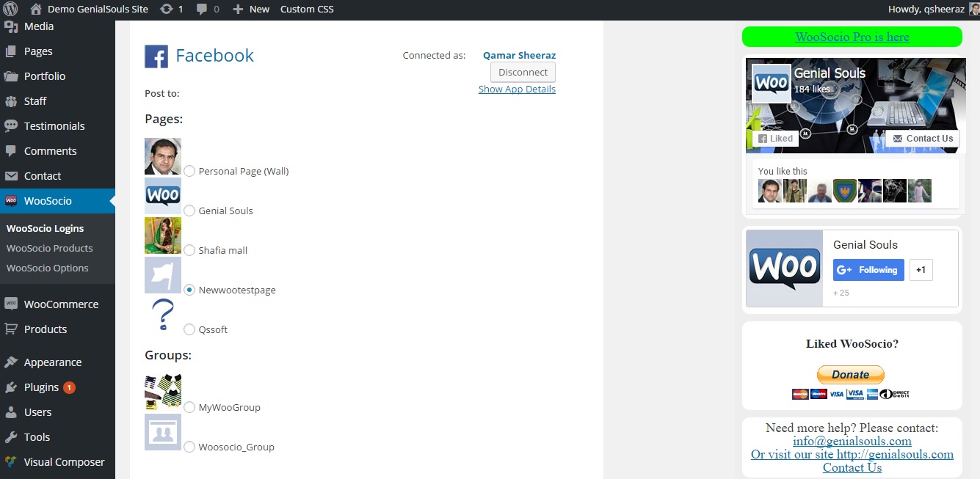Click the Facebook Liked button
Image resolution: width=980 pixels, height=479 pixels.
(x=775, y=139)
